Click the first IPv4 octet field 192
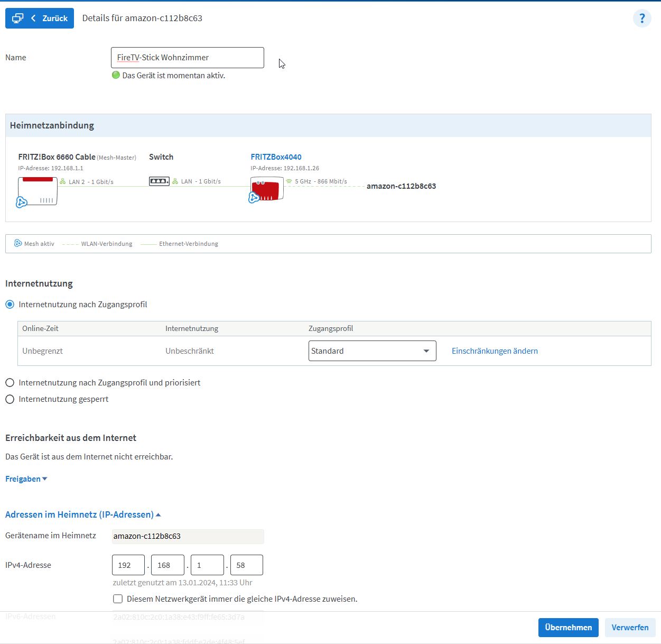Screen dimensions: 661x644 click(128, 565)
